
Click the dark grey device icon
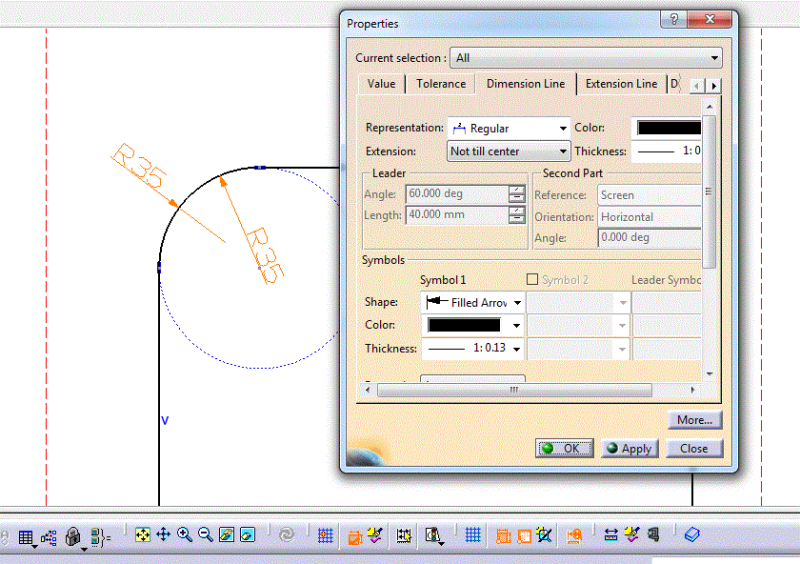point(653,535)
